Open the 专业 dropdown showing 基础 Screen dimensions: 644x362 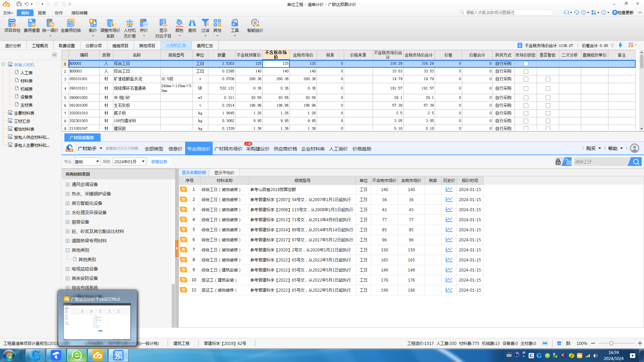click(x=87, y=162)
